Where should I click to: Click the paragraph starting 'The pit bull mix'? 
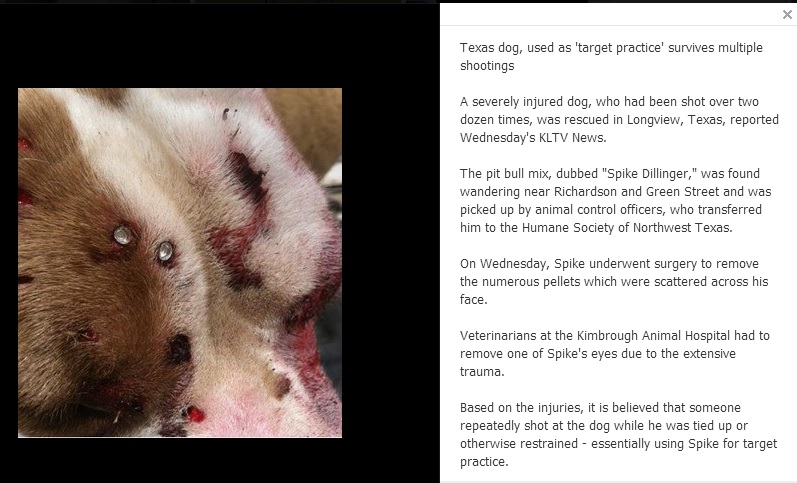[616, 200]
